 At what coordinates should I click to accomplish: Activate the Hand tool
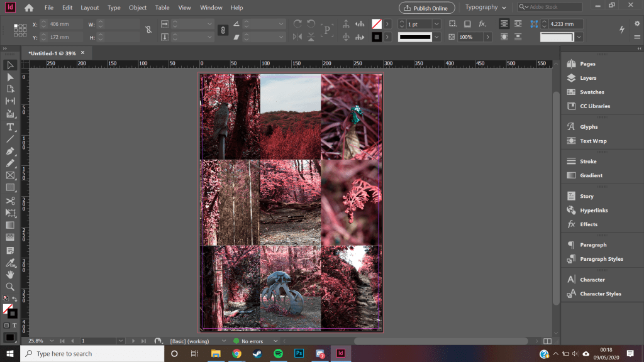pyautogui.click(x=10, y=274)
